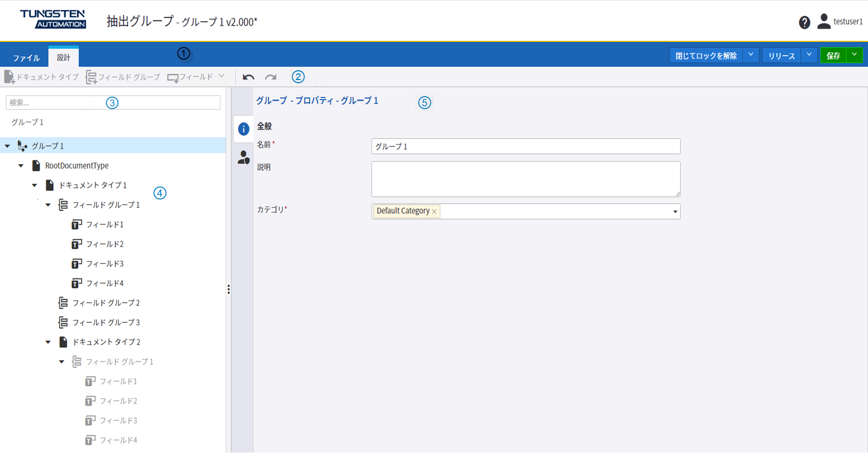Collapse the RootDocumentType tree node
The width and height of the screenshot is (868, 453).
[21, 166]
